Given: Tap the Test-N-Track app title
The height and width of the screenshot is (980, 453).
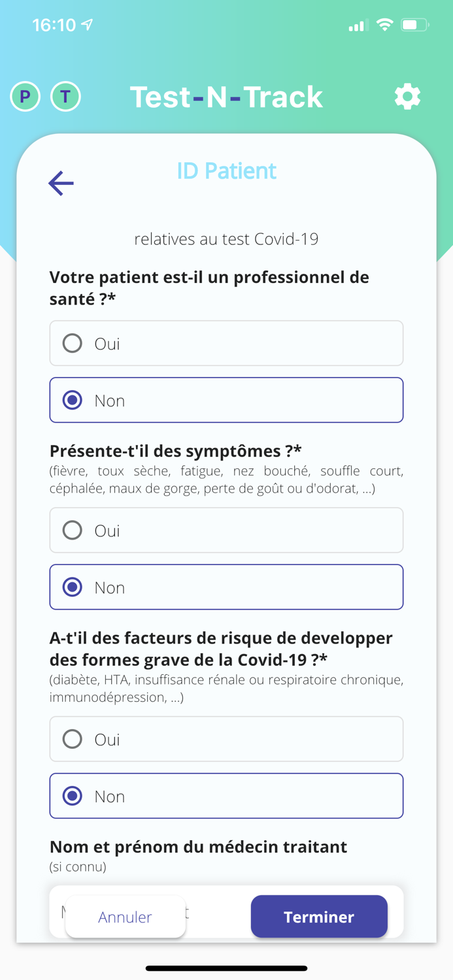Looking at the screenshot, I should 226,97.
